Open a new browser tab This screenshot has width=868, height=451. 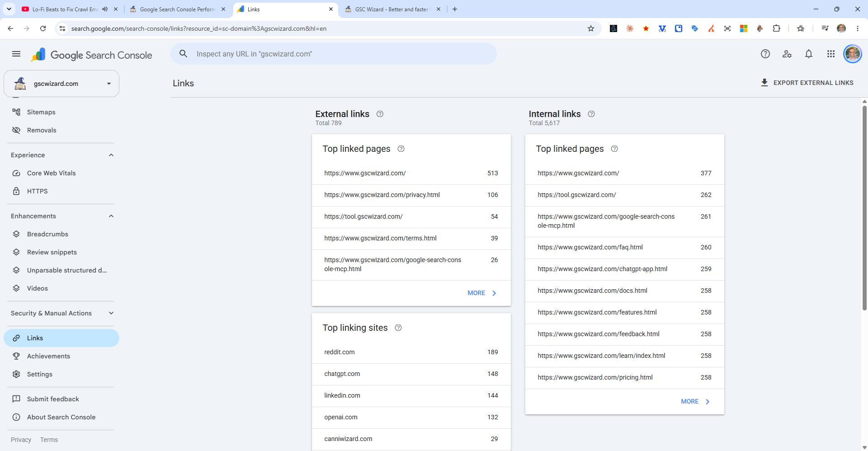coord(455,9)
